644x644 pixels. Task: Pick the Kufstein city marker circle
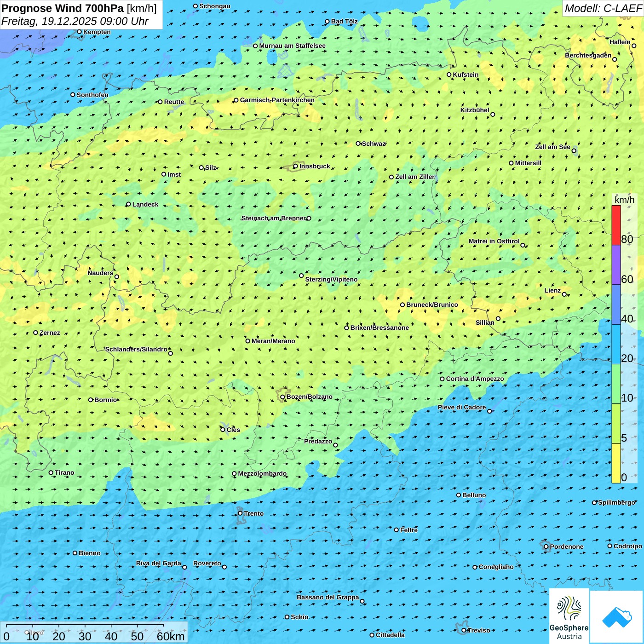pos(449,75)
